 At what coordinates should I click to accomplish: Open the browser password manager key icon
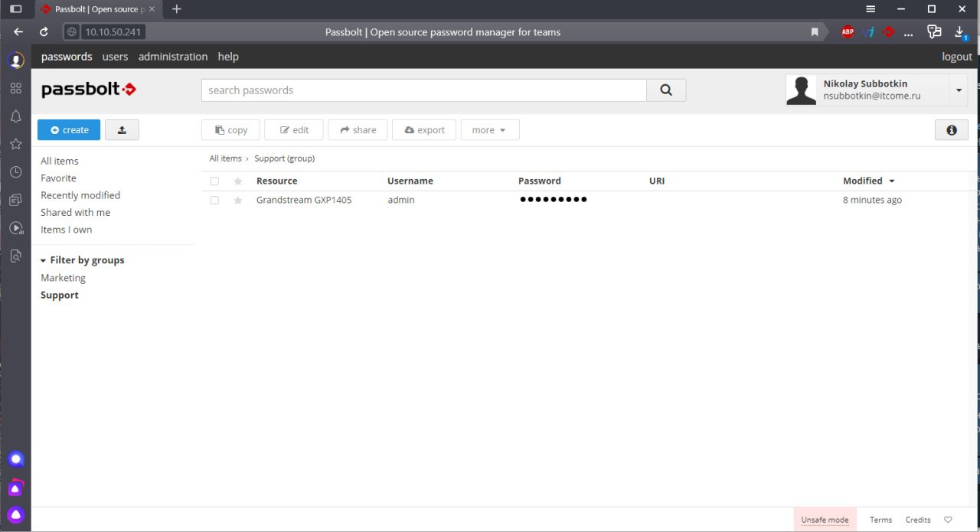click(934, 32)
